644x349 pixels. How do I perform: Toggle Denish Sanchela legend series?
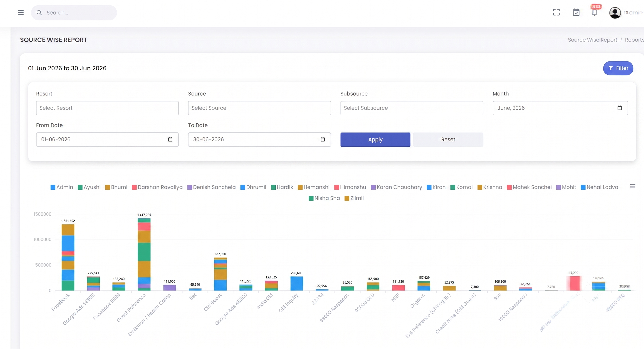pos(211,187)
